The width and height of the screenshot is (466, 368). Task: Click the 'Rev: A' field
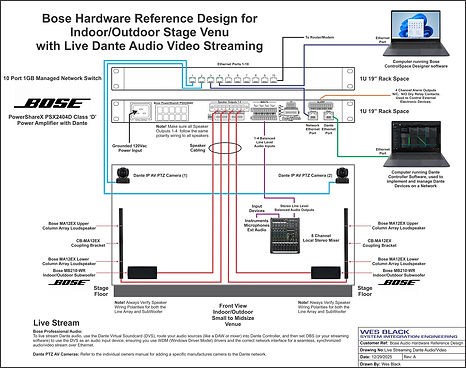[433, 357]
